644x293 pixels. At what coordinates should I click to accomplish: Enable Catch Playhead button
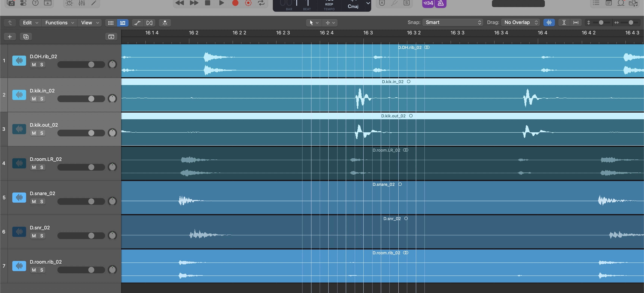tap(165, 23)
